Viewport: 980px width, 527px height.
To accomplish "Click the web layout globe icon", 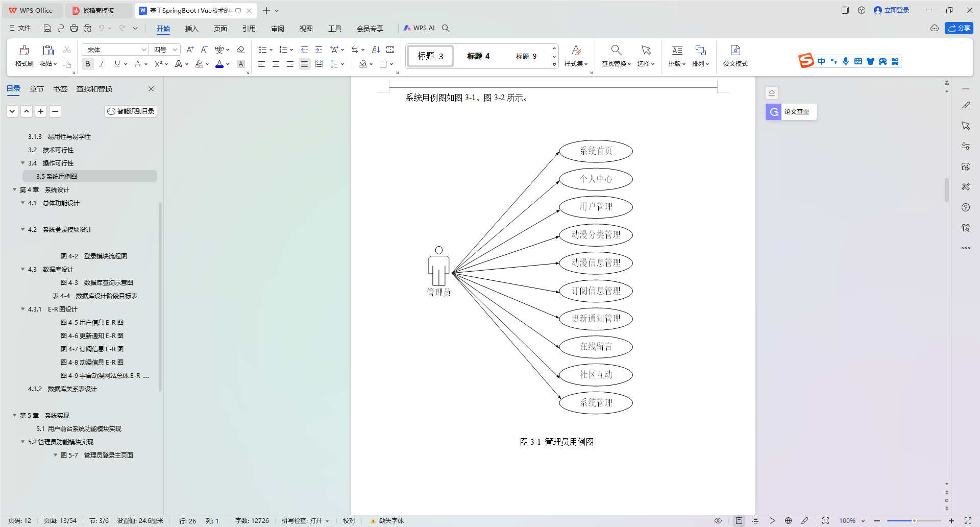I will (x=788, y=521).
